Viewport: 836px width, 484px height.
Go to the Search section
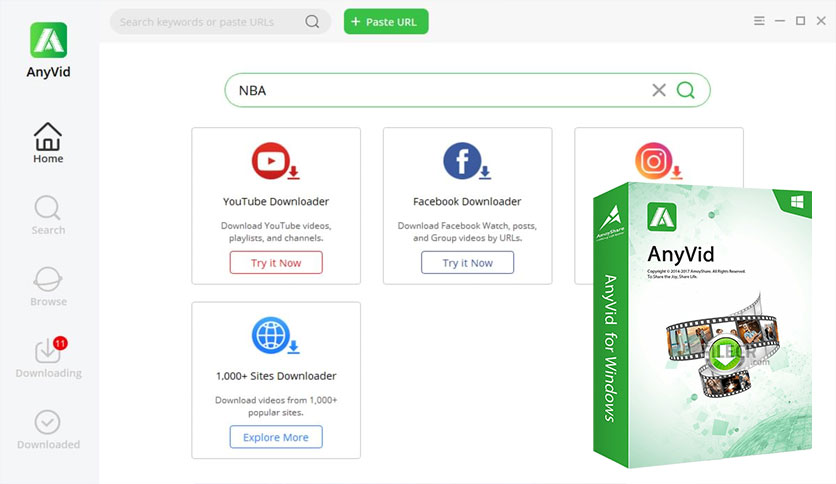(x=48, y=215)
